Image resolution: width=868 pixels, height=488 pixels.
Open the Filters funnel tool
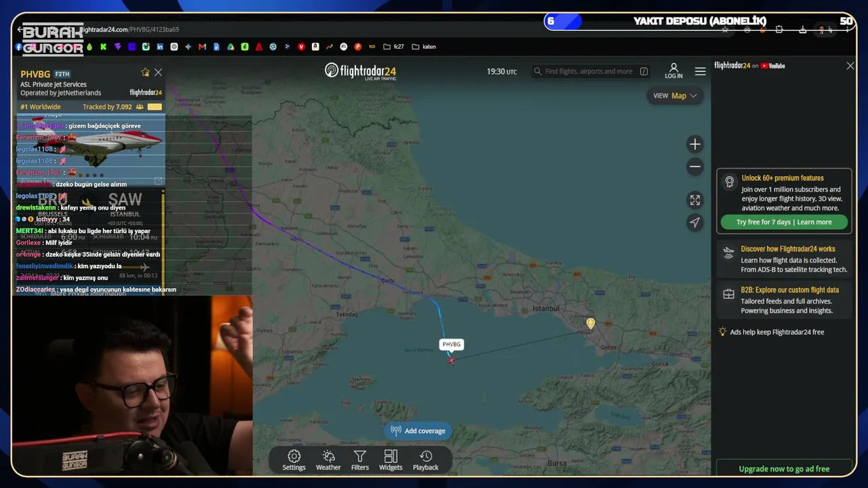pos(360,460)
